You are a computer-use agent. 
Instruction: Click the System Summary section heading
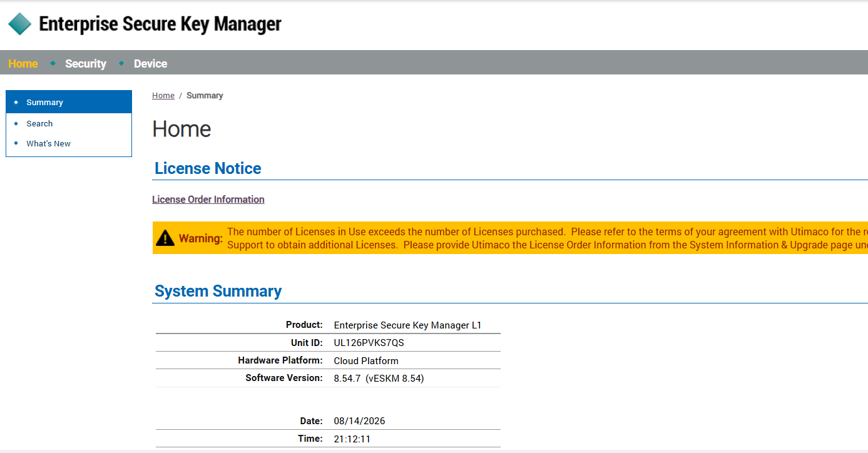click(218, 291)
